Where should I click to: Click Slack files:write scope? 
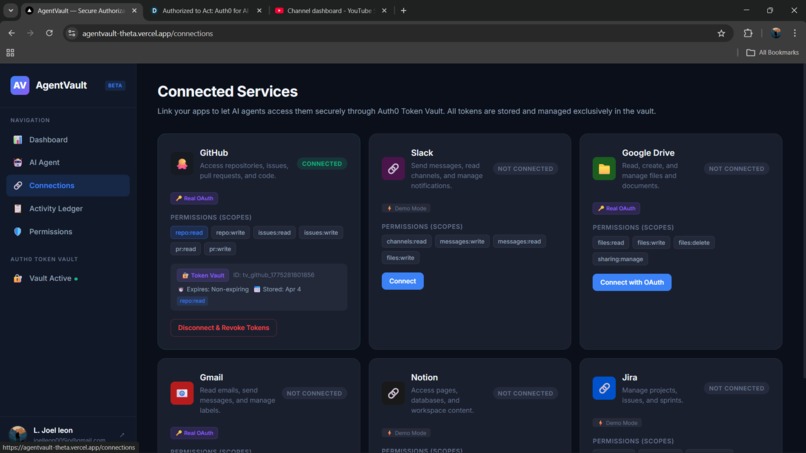coord(400,258)
